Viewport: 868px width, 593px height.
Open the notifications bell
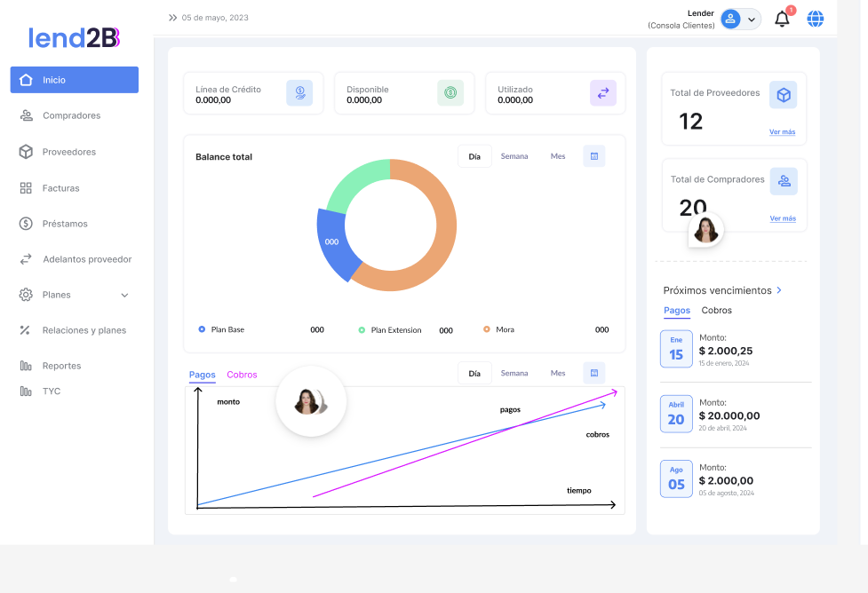pyautogui.click(x=782, y=19)
